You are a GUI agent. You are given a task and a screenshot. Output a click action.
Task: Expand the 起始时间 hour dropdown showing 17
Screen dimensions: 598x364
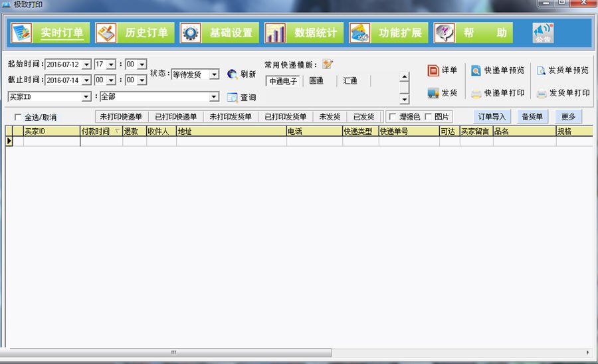[x=111, y=64]
